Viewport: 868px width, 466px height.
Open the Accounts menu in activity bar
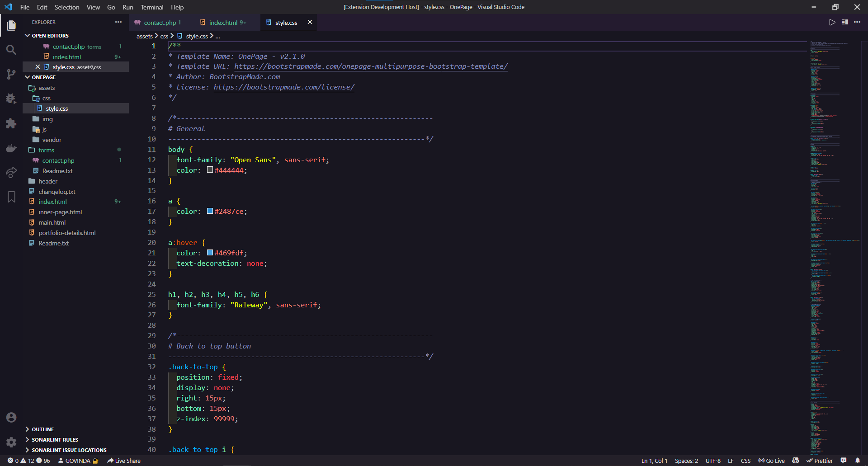coord(11,417)
